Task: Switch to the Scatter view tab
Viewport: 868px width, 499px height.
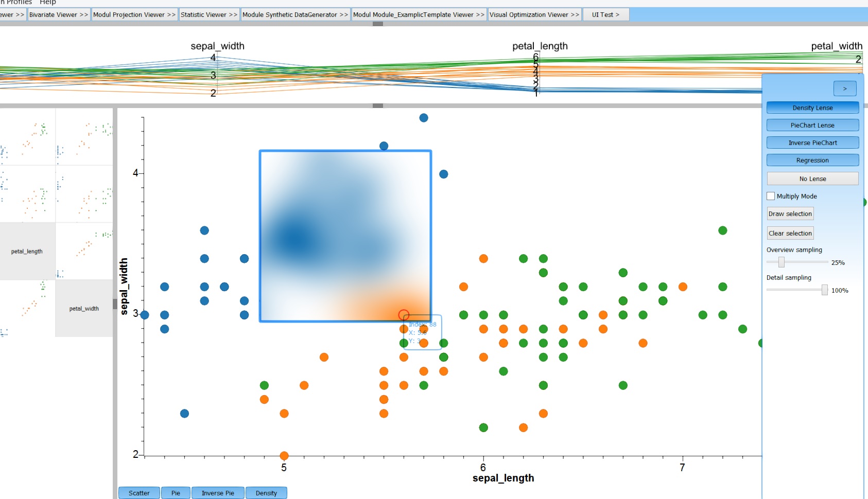Action: tap(139, 493)
